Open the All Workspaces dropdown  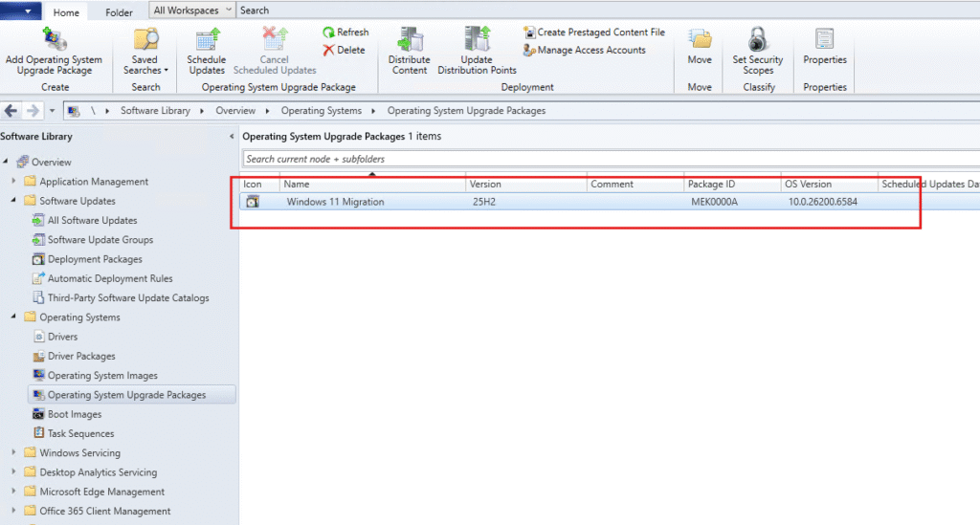point(192,11)
